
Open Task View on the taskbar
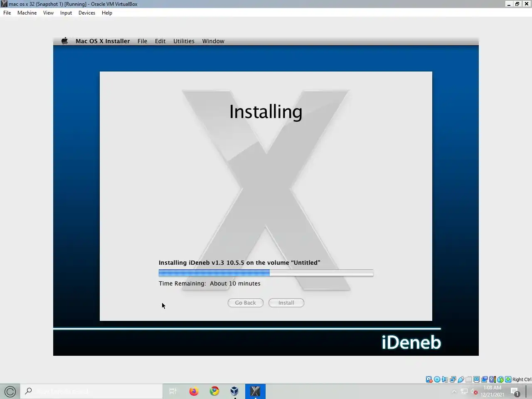coord(173,391)
